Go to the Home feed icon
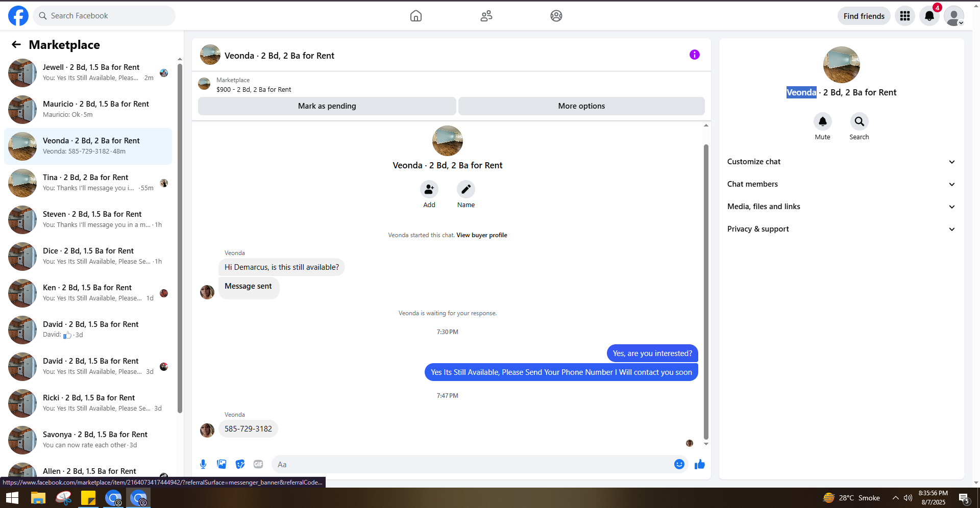980x508 pixels. click(416, 16)
